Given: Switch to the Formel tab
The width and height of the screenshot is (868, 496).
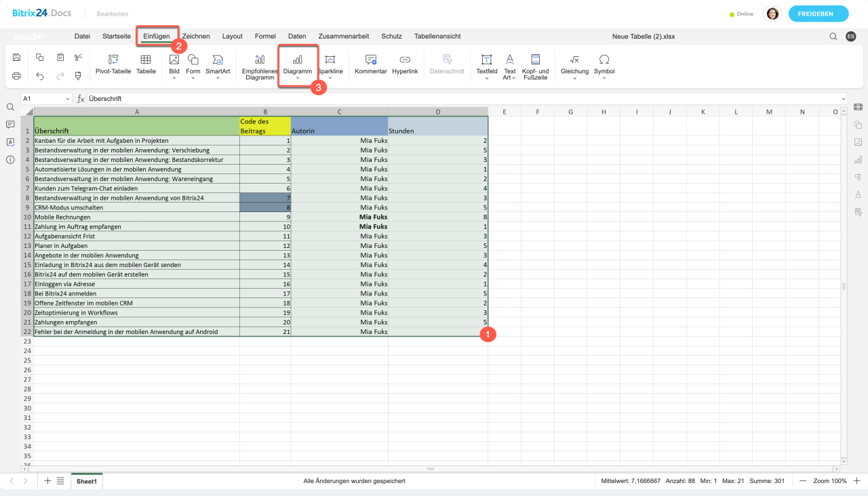Looking at the screenshot, I should (x=265, y=36).
